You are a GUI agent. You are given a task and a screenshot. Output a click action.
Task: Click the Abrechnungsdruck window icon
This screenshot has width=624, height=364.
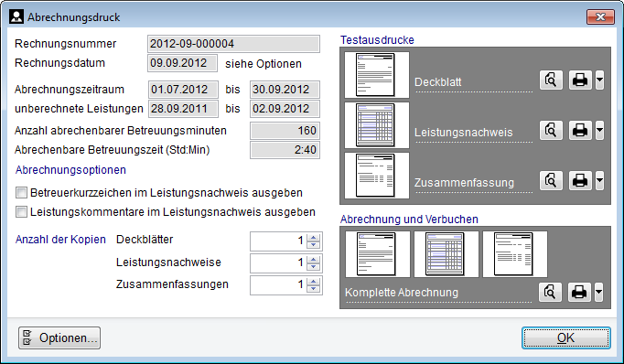coord(16,16)
